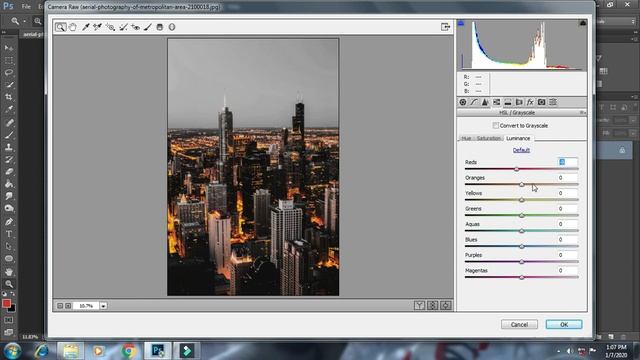Open the HSL / Grayscale panel menu
The image size is (640, 360).
[582, 113]
